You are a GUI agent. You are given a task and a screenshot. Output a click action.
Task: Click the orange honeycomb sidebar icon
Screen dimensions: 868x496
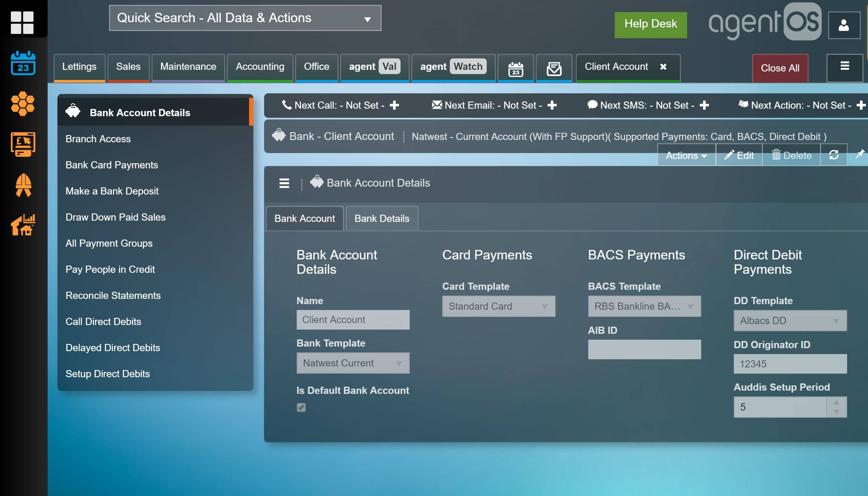coord(23,103)
